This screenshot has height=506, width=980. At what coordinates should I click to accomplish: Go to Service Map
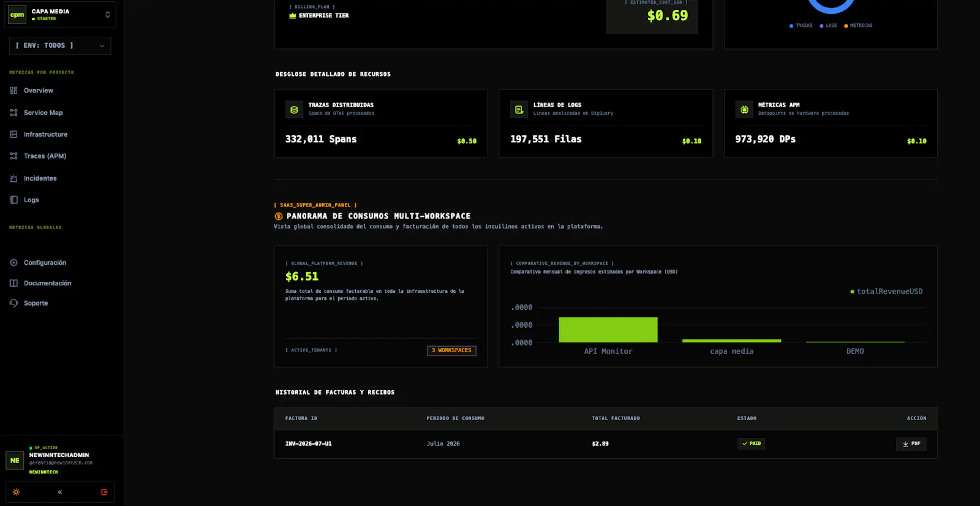[x=43, y=113]
